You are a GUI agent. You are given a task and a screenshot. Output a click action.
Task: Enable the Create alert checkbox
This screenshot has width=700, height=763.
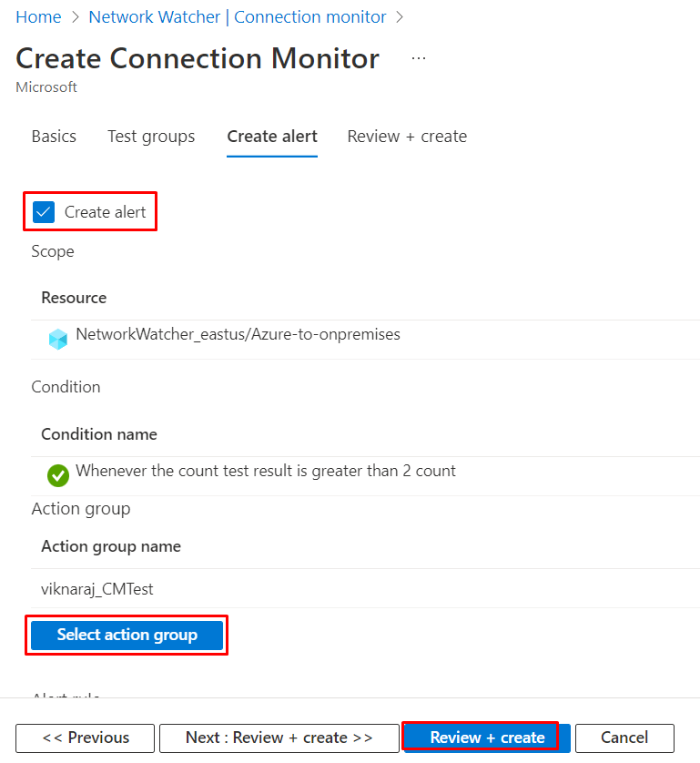43,211
